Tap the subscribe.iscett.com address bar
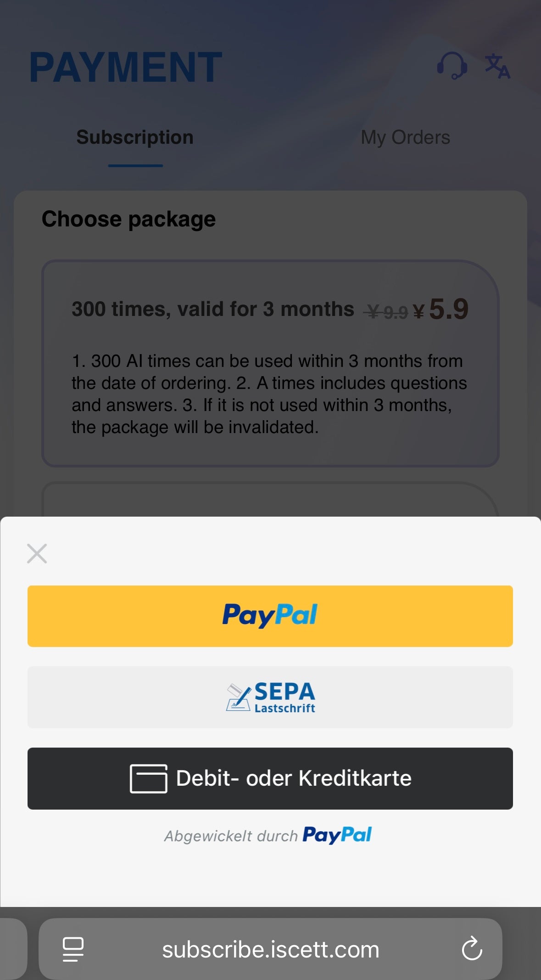The image size is (541, 980). tap(270, 949)
